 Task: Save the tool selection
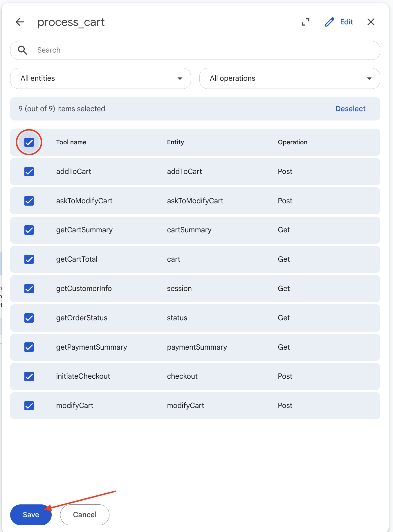[x=31, y=515]
